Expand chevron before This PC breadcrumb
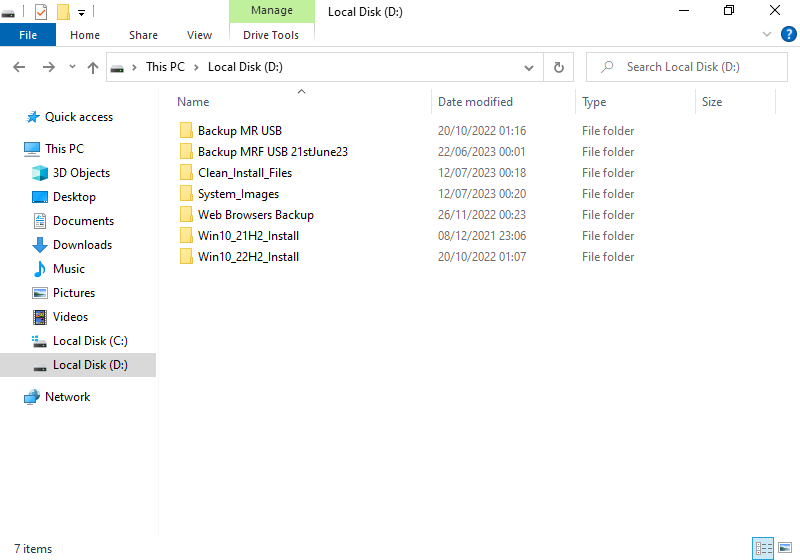Viewport: 800px width, 560px height. pos(134,67)
